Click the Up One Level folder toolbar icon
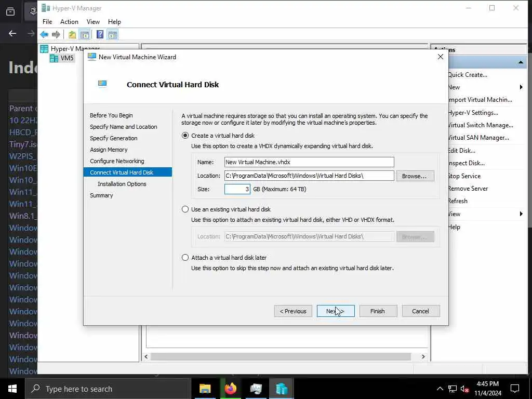Viewport: 532px width, 399px height. pyautogui.click(x=72, y=34)
